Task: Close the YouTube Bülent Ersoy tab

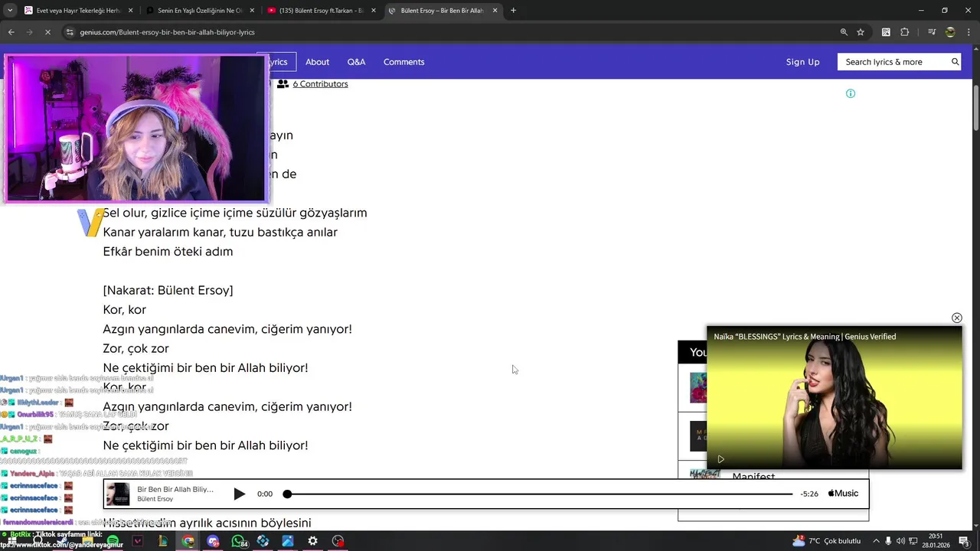Action: [x=373, y=11]
